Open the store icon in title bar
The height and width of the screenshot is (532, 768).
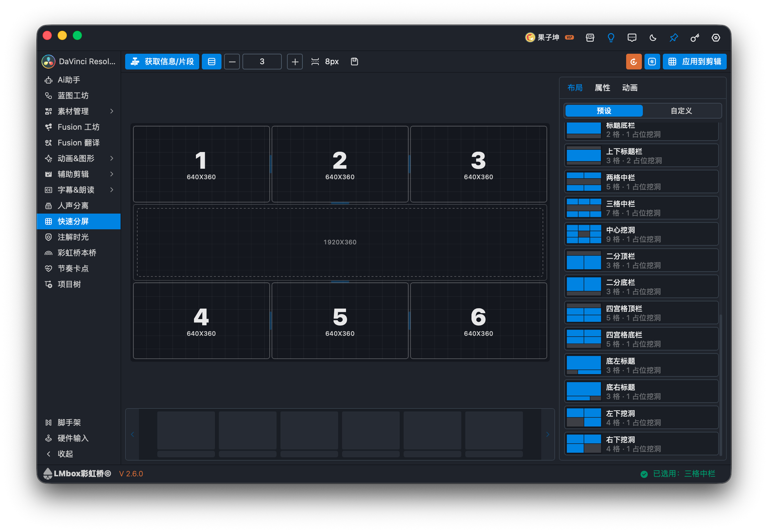590,37
